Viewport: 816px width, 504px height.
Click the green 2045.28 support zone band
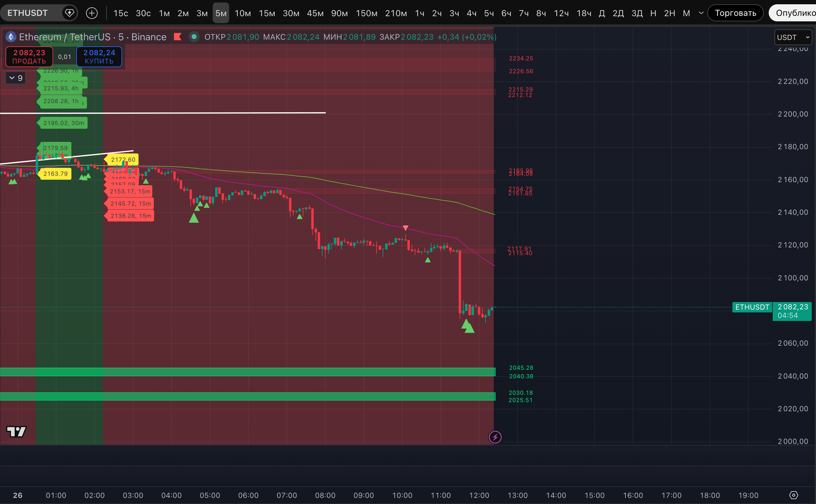[247, 372]
